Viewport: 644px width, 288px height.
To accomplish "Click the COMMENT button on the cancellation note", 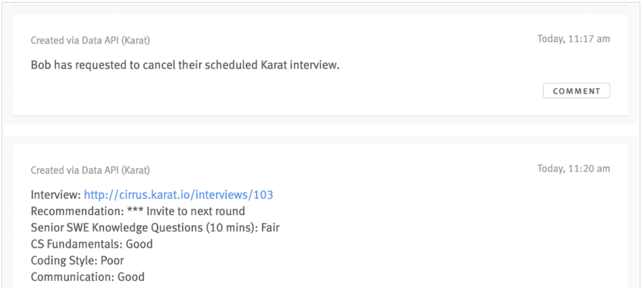I will click(576, 91).
